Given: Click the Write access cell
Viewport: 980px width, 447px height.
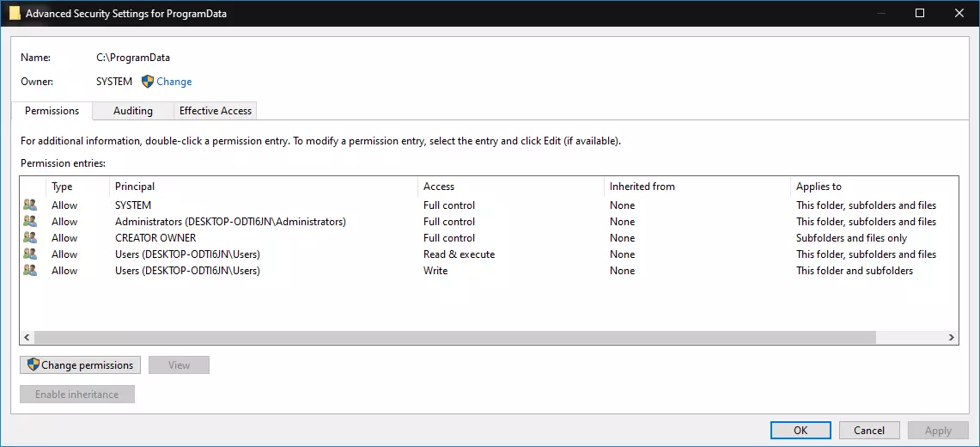Looking at the screenshot, I should coord(435,270).
